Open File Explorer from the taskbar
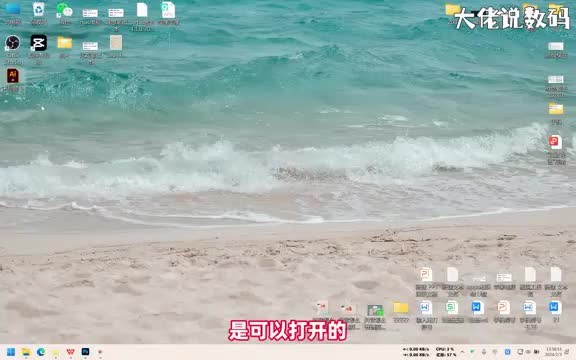The image size is (576, 360). (x=26, y=352)
